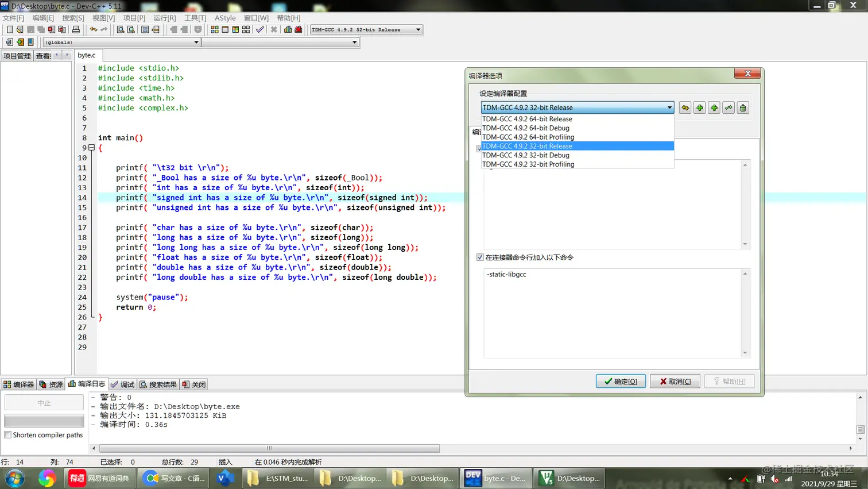The image size is (868, 489).
Task: Click the Replace toolbar icon
Action: tap(131, 29)
